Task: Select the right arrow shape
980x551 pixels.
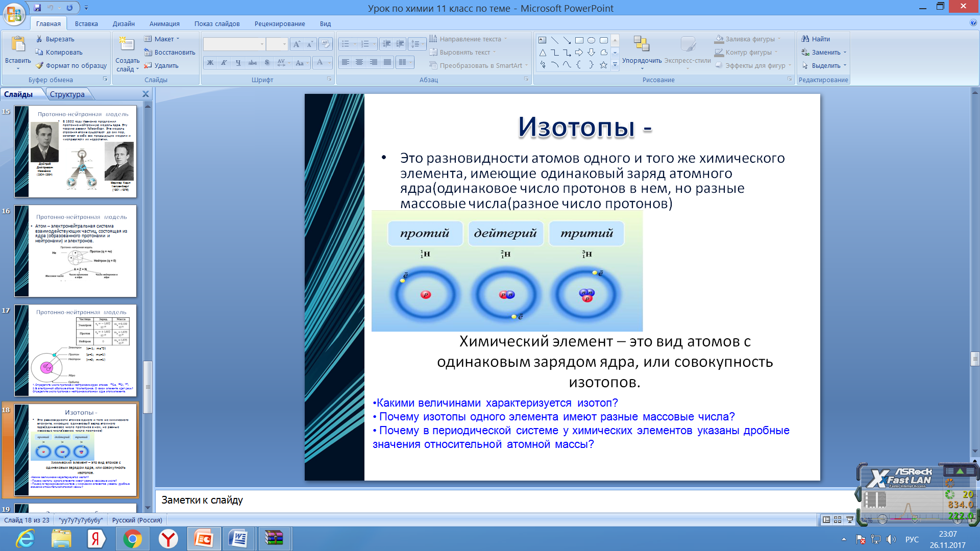Action: tap(579, 53)
